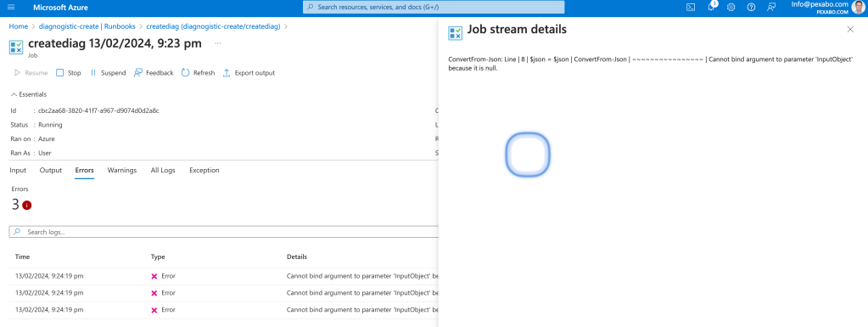868x327 pixels.
Task: Open portal settings gear
Action: point(731,7)
